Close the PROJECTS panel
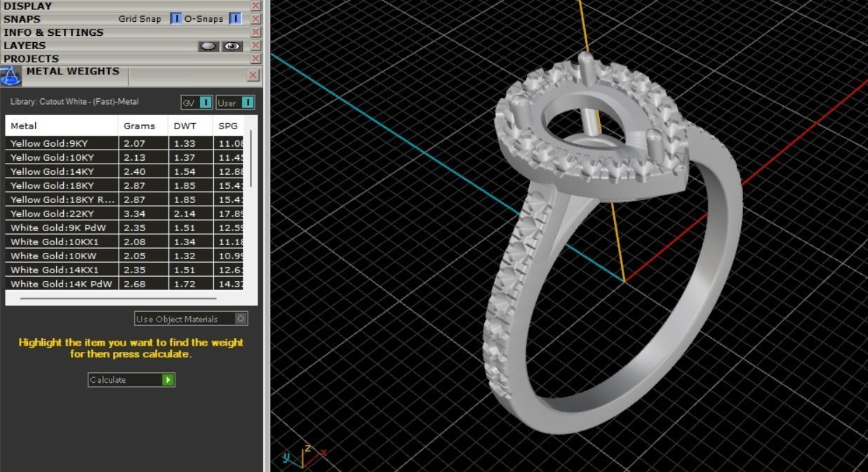Viewport: 868px width, 472px height. click(x=256, y=59)
